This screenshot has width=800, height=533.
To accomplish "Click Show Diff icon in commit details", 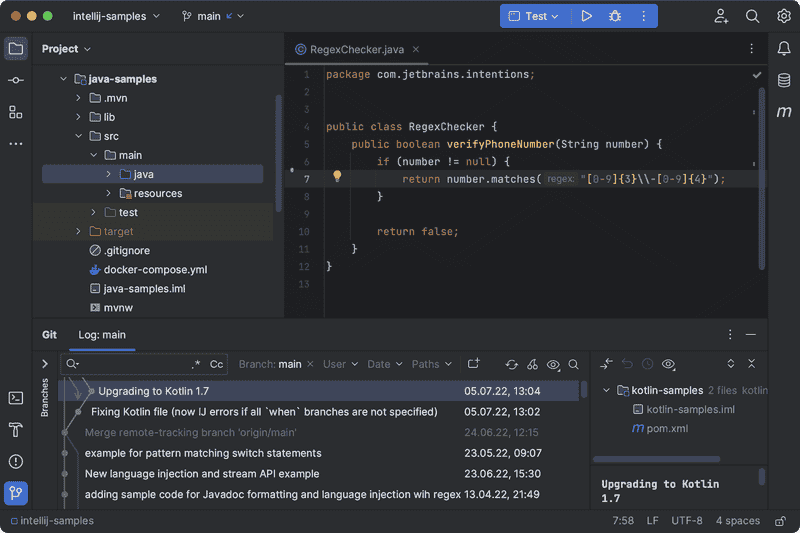I will pyautogui.click(x=606, y=364).
